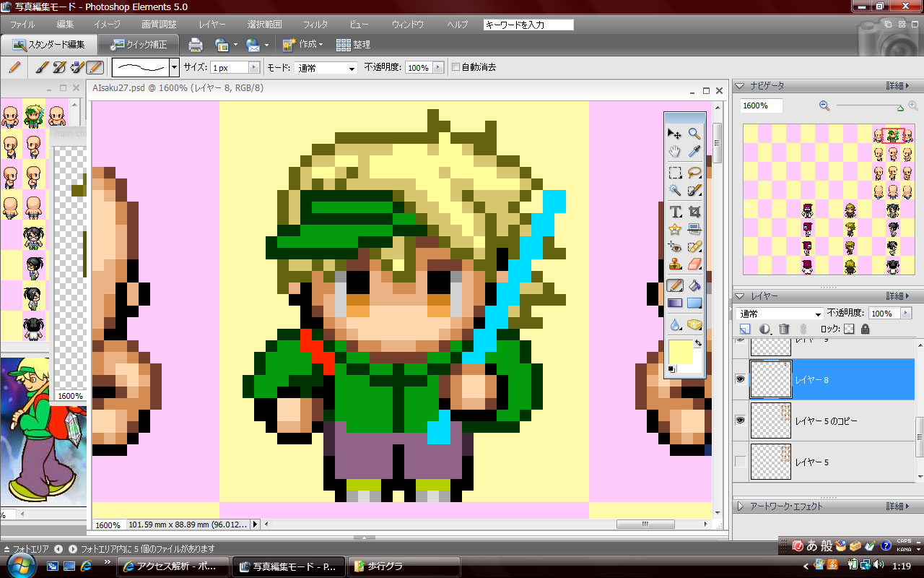Select the Cookie Cutter star tool
The height and width of the screenshot is (578, 924).
tap(675, 230)
